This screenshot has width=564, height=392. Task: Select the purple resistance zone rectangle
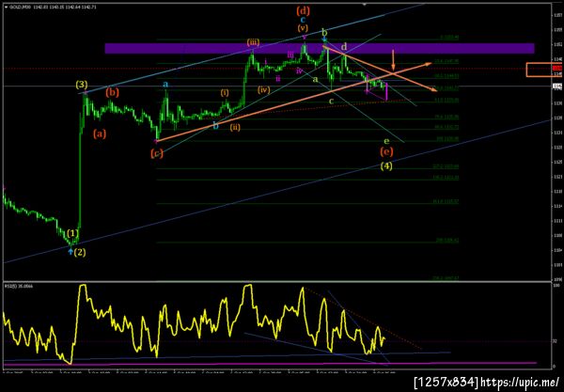[x=320, y=48]
